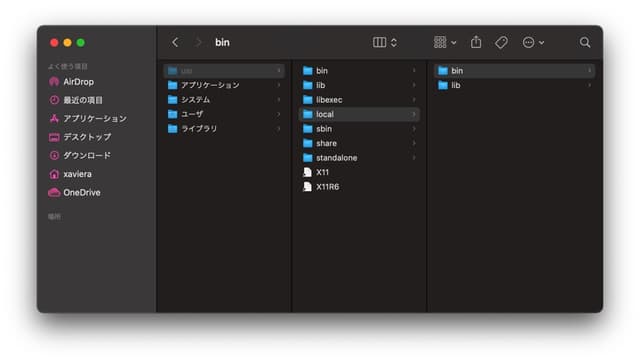640x362 pixels.
Task: Open デスクトップ in the sidebar
Action: click(x=80, y=137)
